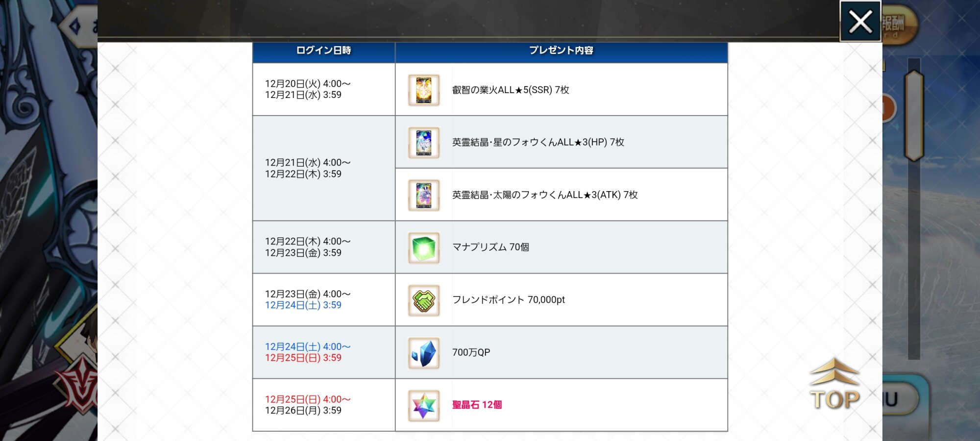980x441 pixels.
Task: Select the マナプリズム 70個 reward text
Action: click(x=490, y=247)
